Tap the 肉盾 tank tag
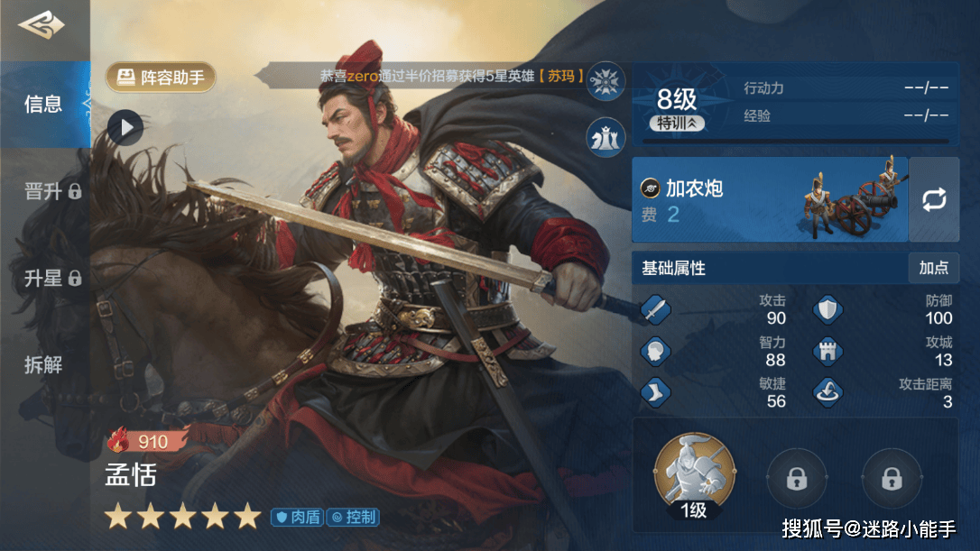Viewport: 980px width, 551px height. (x=298, y=518)
